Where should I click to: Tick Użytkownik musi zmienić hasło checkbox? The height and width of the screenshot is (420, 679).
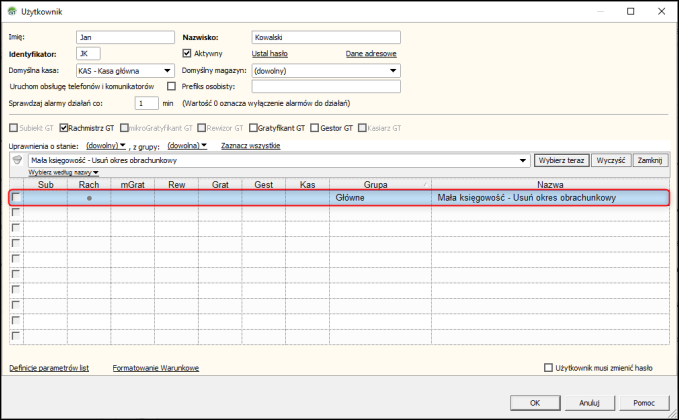548,368
